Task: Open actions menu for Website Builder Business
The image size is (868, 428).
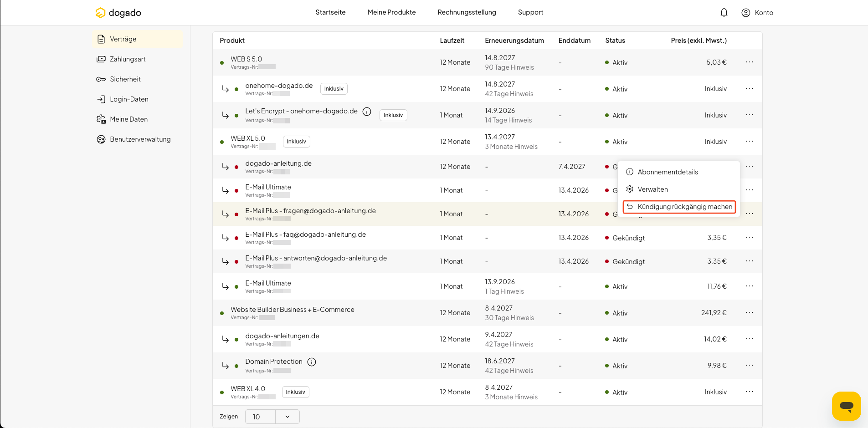Action: point(750,312)
